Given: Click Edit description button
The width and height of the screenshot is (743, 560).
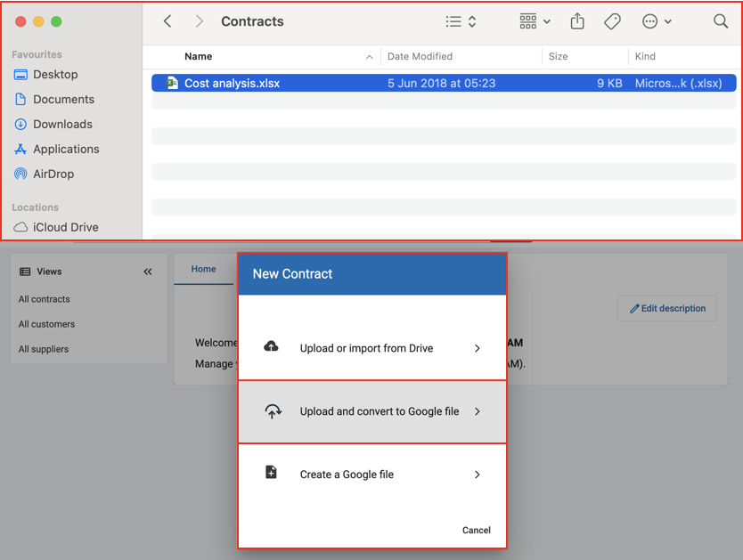Looking at the screenshot, I should (x=666, y=309).
